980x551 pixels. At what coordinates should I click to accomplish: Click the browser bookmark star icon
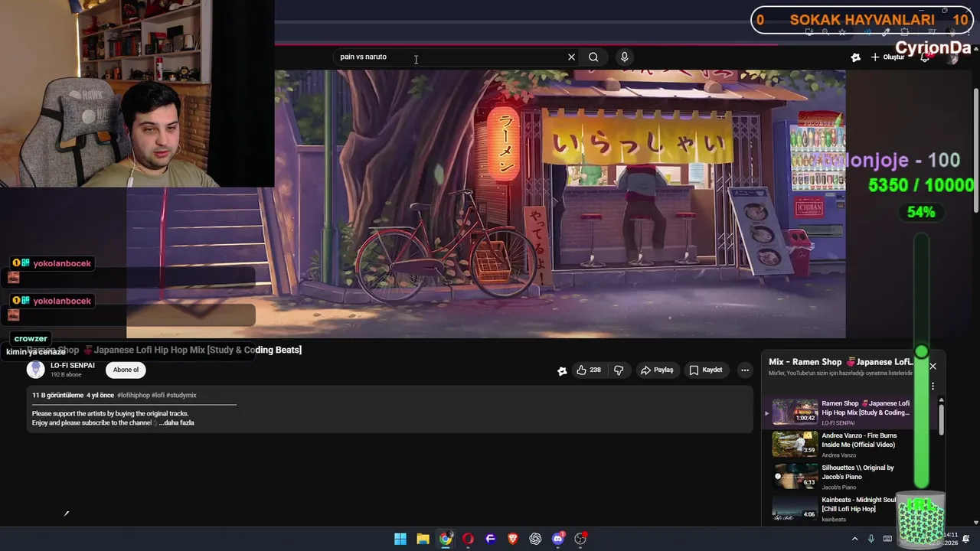point(842,32)
